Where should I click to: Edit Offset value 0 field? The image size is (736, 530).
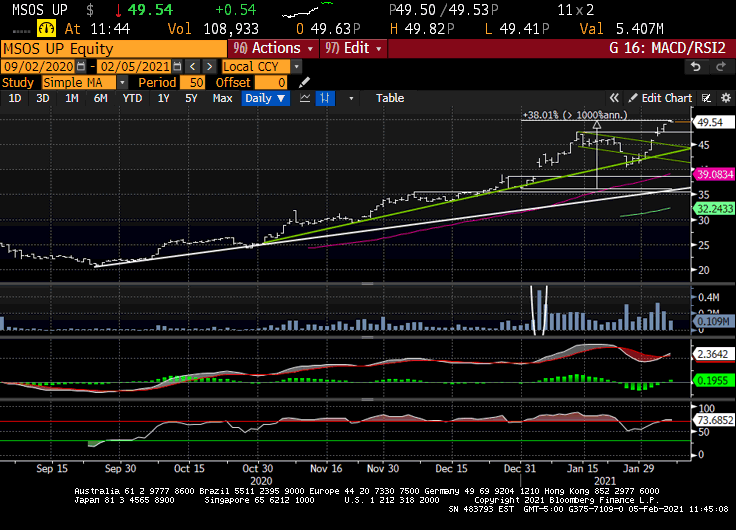(x=270, y=83)
